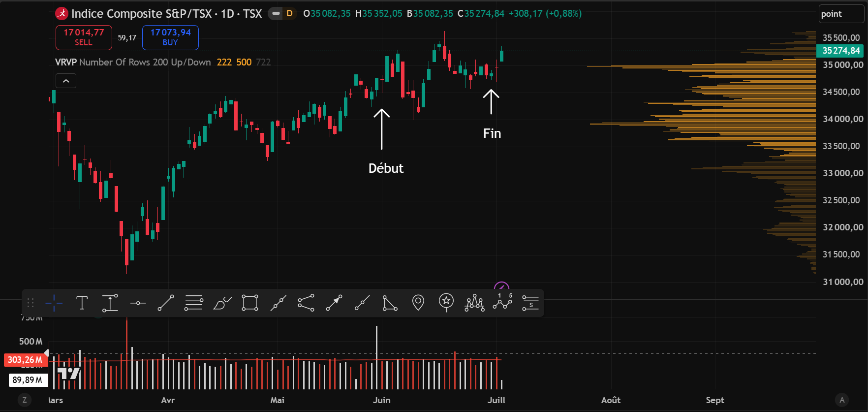Select the Rectangle shape tool
868x412 pixels.
coord(250,303)
